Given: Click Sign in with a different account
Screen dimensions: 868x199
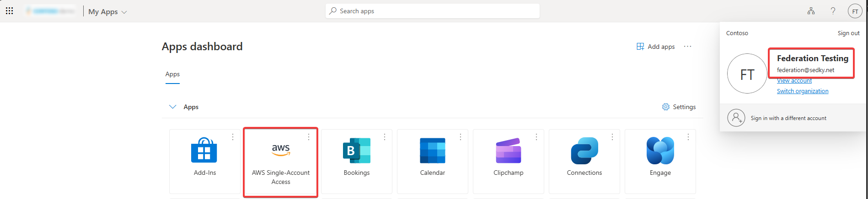Looking at the screenshot, I should 793,118.
